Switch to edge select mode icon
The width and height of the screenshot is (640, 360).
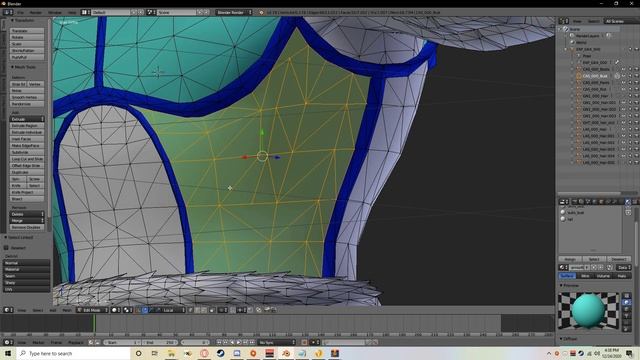(x=197, y=310)
